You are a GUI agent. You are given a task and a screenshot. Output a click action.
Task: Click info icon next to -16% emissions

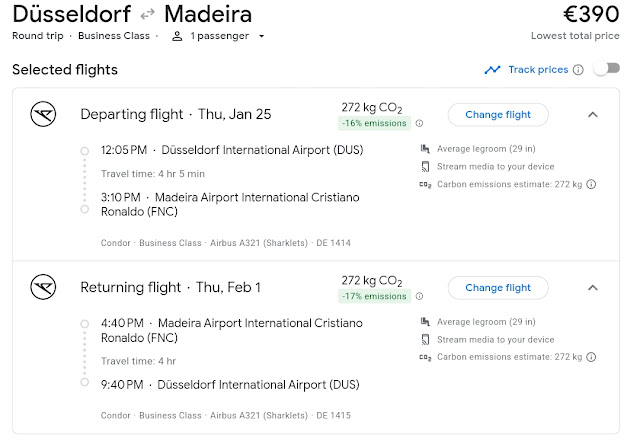click(x=419, y=124)
